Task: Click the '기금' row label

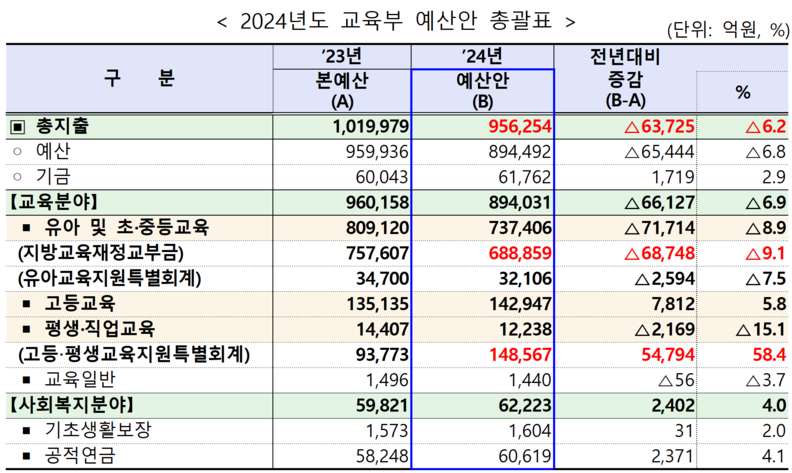Action: click(x=53, y=176)
